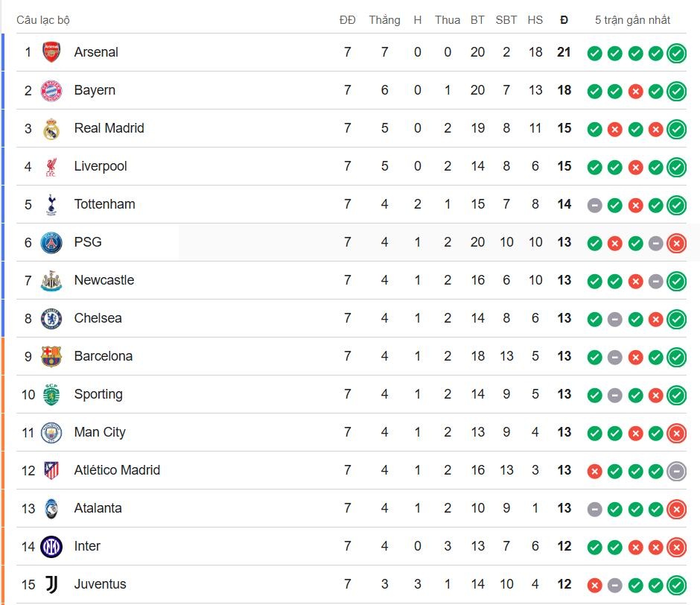
Task: Click the Atalanta club crest
Action: click(50, 508)
